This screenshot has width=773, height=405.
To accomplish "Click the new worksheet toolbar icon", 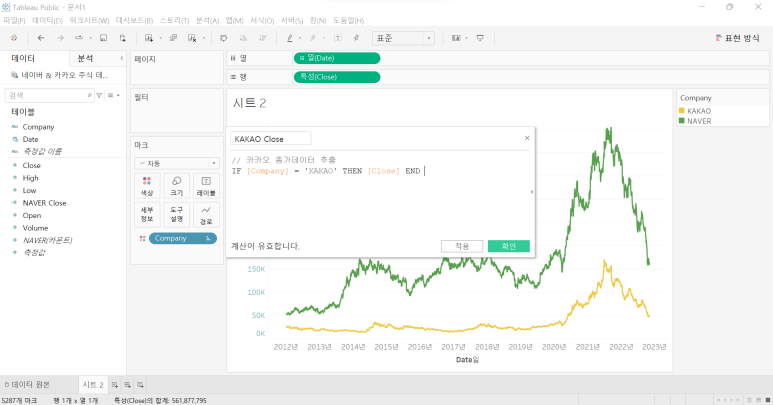I will click(x=148, y=38).
